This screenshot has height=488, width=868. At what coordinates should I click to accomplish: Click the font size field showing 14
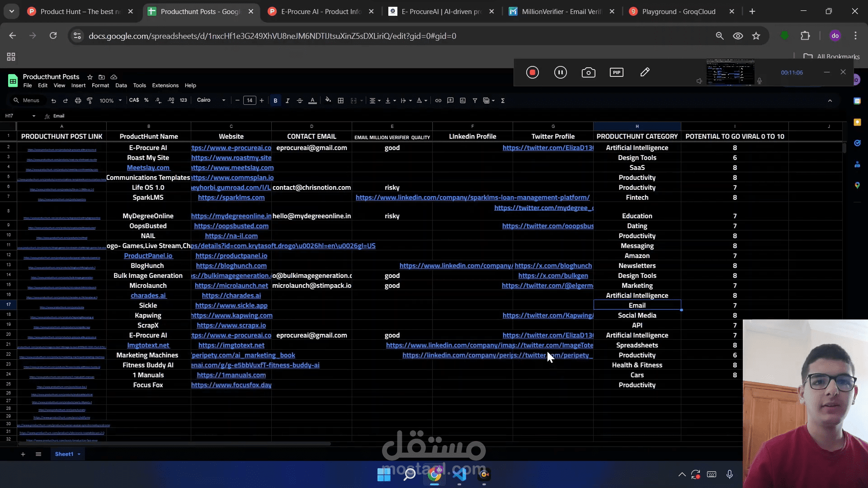[250, 100]
